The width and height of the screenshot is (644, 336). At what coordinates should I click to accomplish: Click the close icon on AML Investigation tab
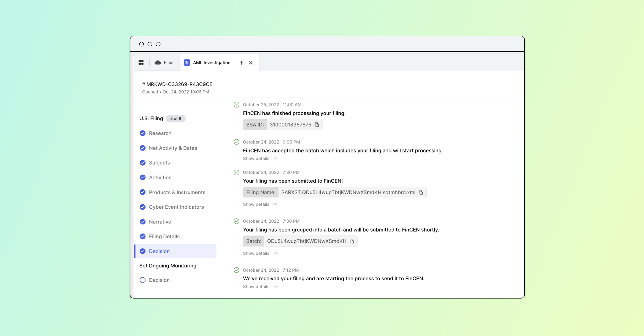click(251, 62)
